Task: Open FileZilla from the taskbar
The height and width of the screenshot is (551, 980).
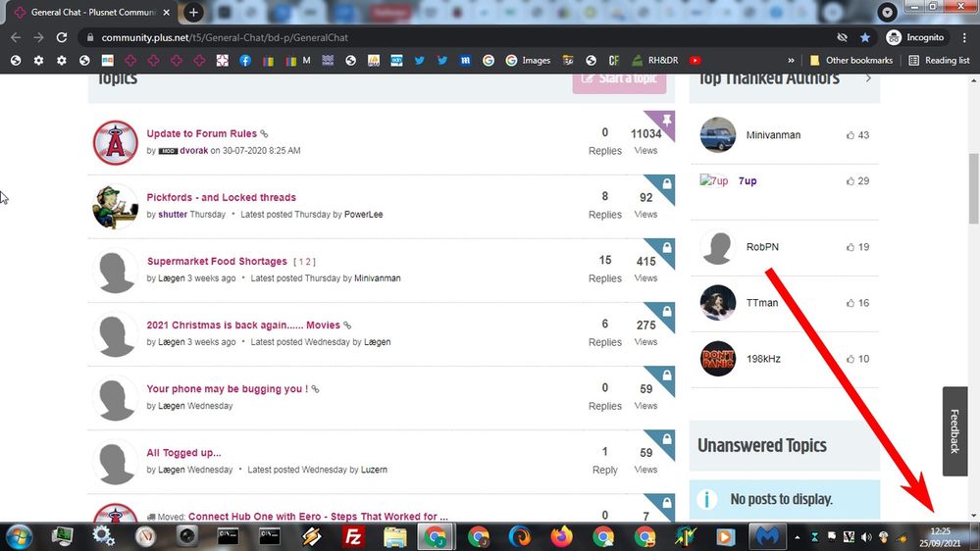Action: click(x=354, y=536)
